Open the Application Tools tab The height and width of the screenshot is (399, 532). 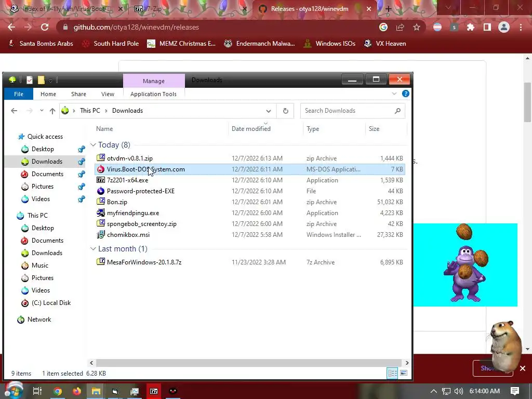(x=153, y=94)
